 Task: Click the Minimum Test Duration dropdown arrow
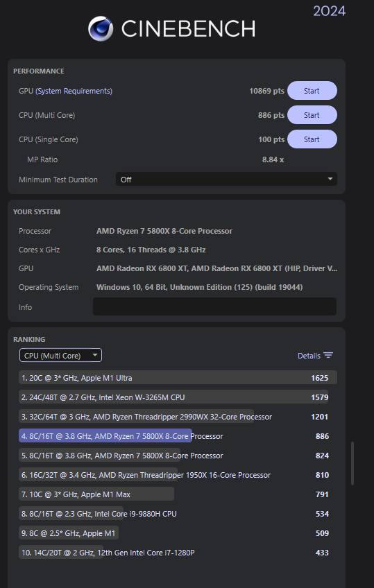pos(330,180)
